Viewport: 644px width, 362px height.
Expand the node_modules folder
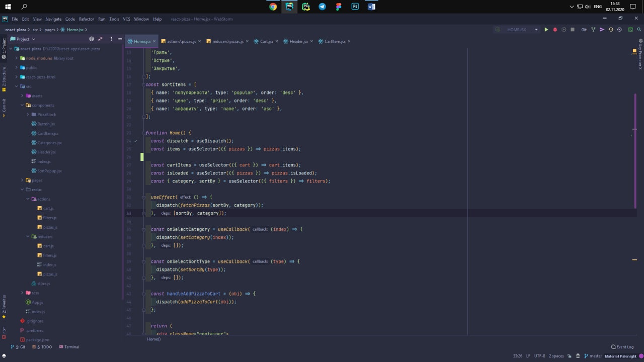coord(16,58)
